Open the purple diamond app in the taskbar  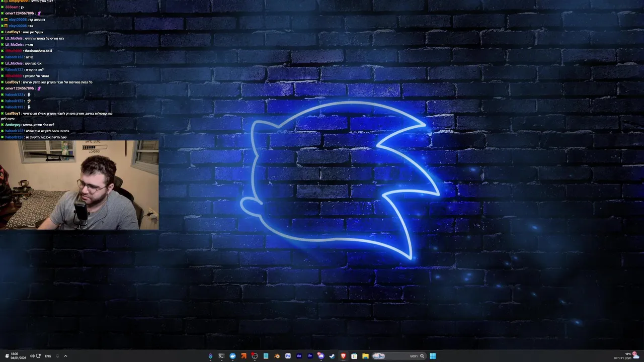point(210,356)
